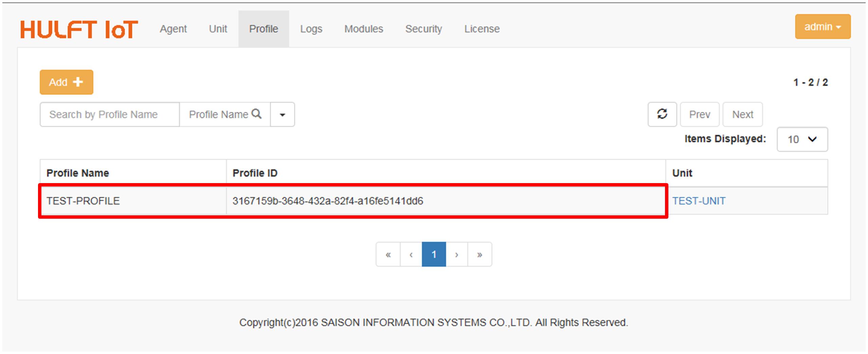
Task: Open the Items Displayed dropdown
Action: 802,139
